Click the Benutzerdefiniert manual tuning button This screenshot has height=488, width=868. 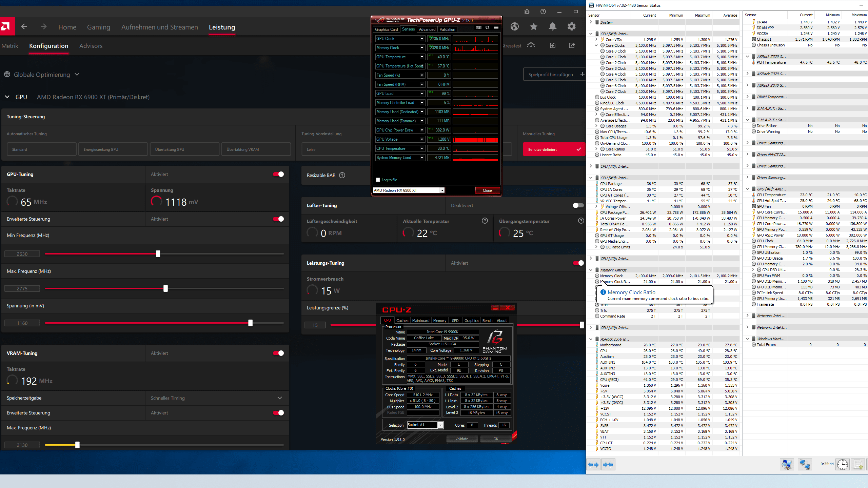coord(554,149)
